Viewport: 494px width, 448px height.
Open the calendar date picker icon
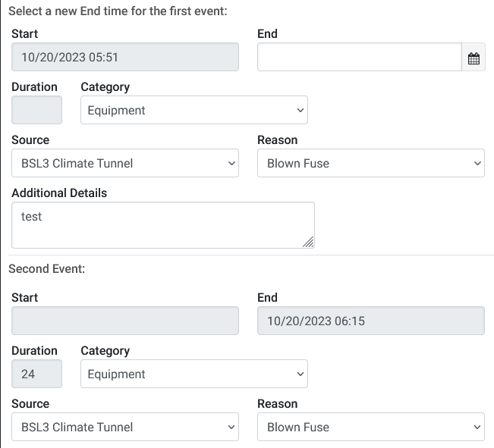tap(474, 57)
